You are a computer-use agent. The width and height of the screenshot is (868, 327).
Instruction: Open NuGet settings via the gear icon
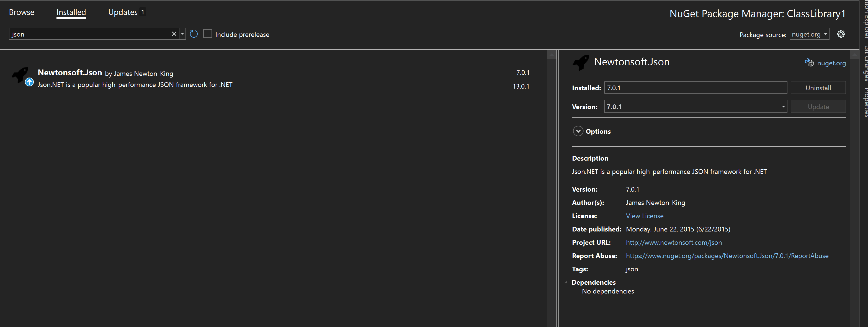841,34
